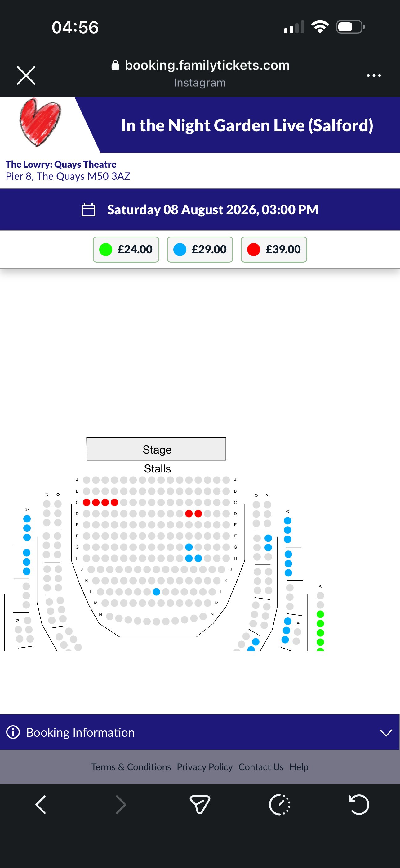Share page via the paper plane icon
Viewport: 400px width, 868px height.
(200, 805)
